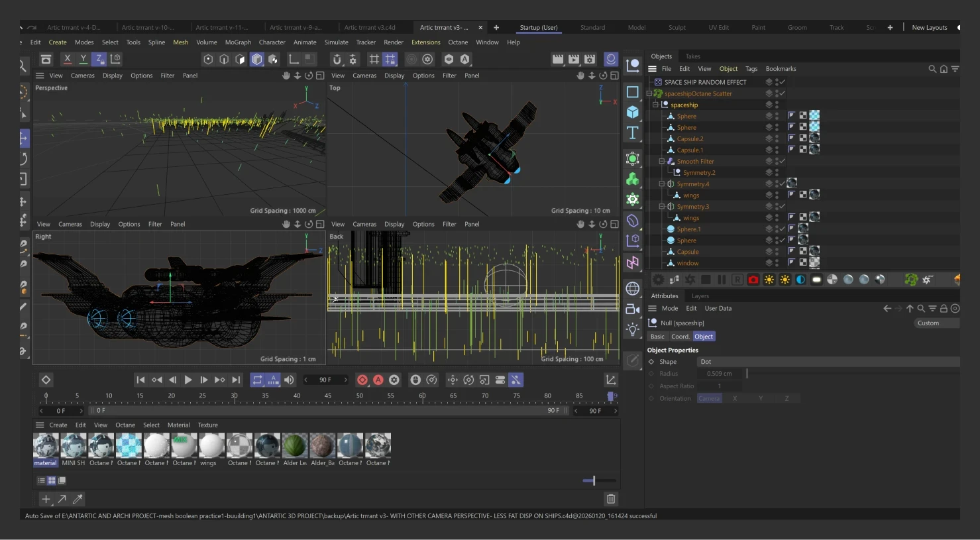
Task: Select the Text spline tool icon
Action: coord(633,133)
